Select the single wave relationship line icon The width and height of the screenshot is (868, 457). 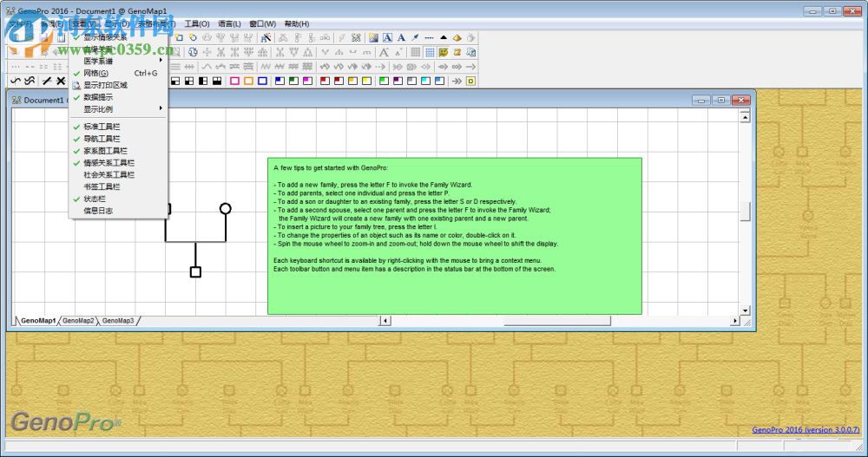coord(16,81)
